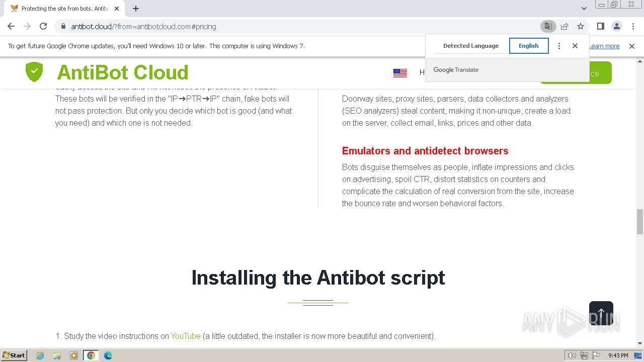Open Chrome three-dot main menu
The height and width of the screenshot is (362, 644).
633,26
